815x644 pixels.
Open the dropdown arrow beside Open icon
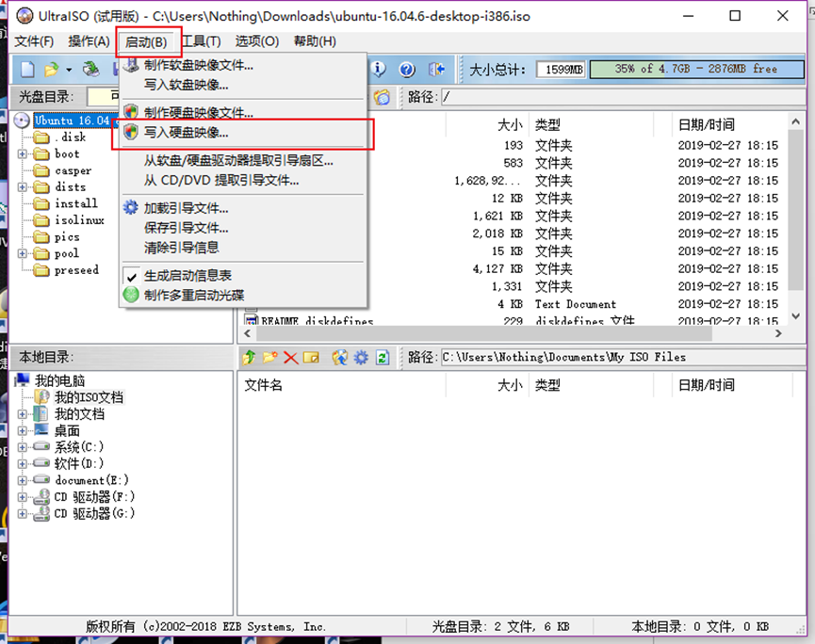(x=69, y=70)
